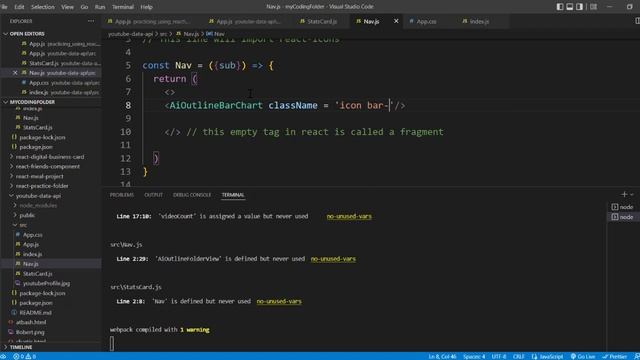Image resolution: width=640 pixels, height=360 pixels.
Task: Open Robert.png file in explorer
Action: (30, 332)
